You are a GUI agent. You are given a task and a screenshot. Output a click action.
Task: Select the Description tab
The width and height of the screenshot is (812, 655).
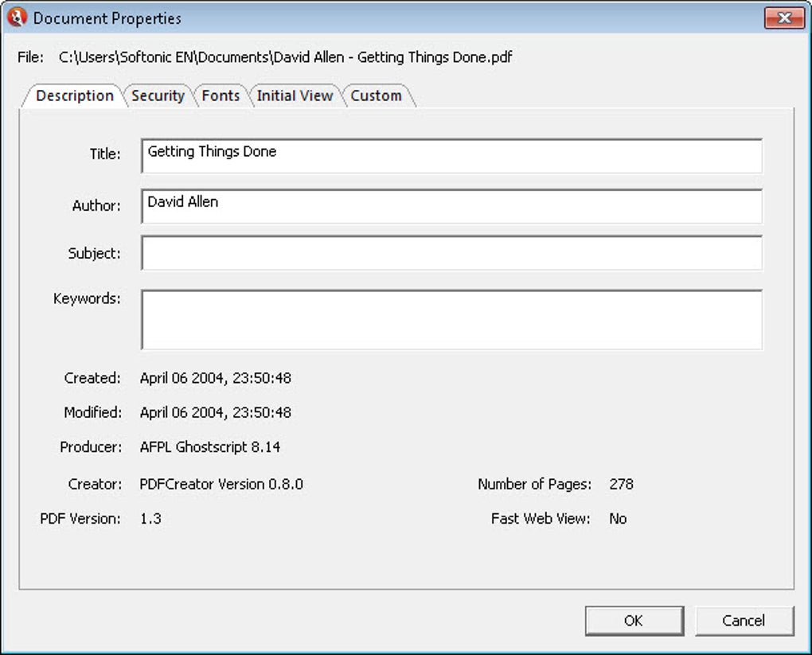point(75,96)
